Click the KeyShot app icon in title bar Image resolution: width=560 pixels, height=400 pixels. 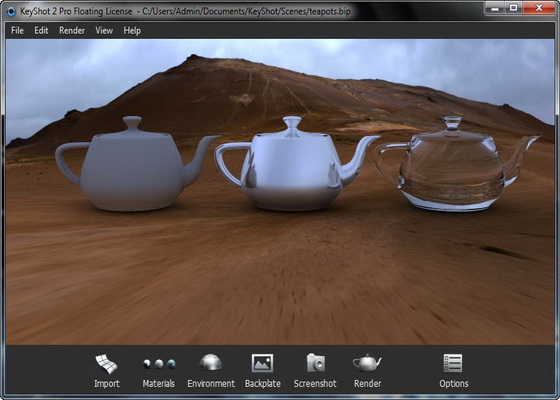pos(12,11)
